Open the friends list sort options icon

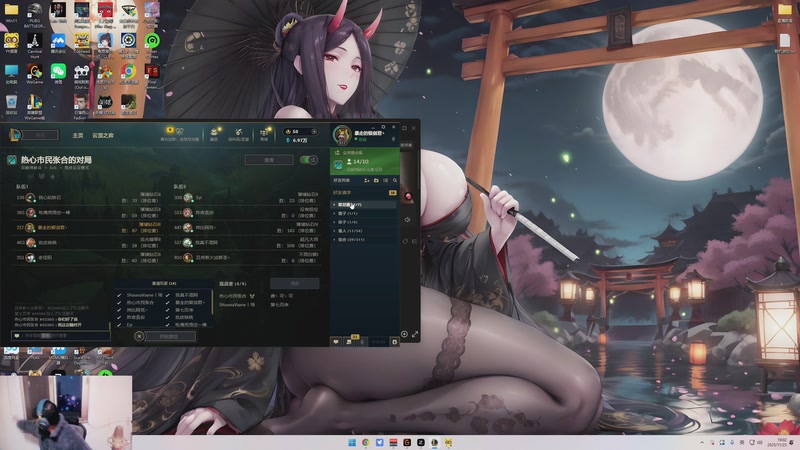coord(385,181)
